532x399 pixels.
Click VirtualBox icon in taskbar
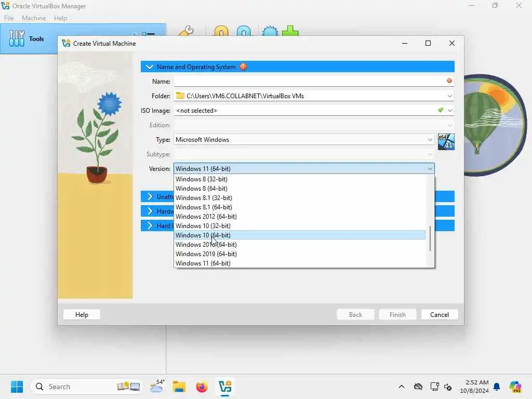coord(224,387)
